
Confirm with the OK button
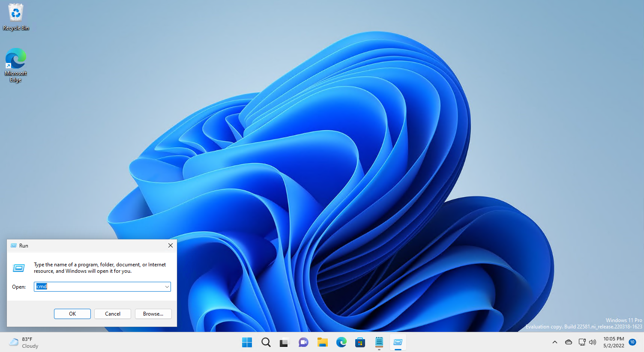point(72,313)
